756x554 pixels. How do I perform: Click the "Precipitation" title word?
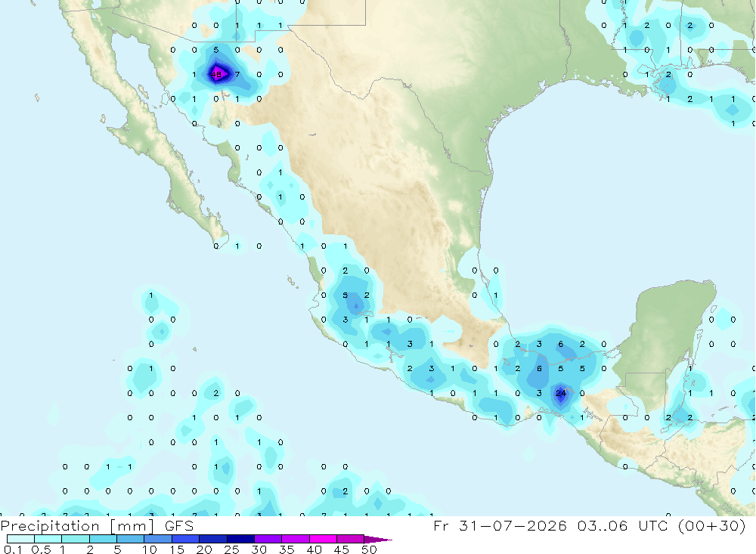click(50, 526)
